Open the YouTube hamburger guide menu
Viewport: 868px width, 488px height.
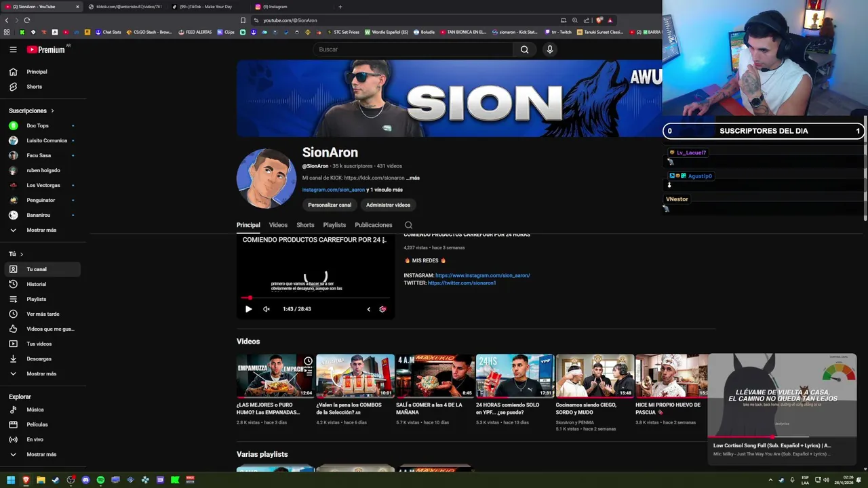pyautogui.click(x=13, y=49)
